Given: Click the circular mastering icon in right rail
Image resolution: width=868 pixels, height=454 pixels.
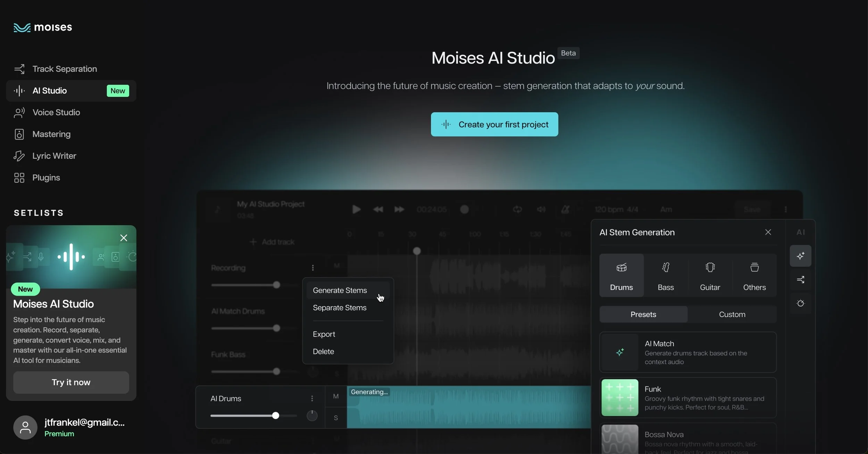Looking at the screenshot, I should pyautogui.click(x=801, y=303).
